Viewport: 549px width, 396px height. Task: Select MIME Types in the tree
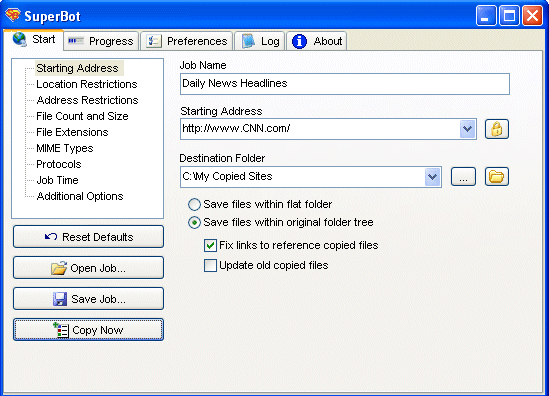[x=65, y=148]
